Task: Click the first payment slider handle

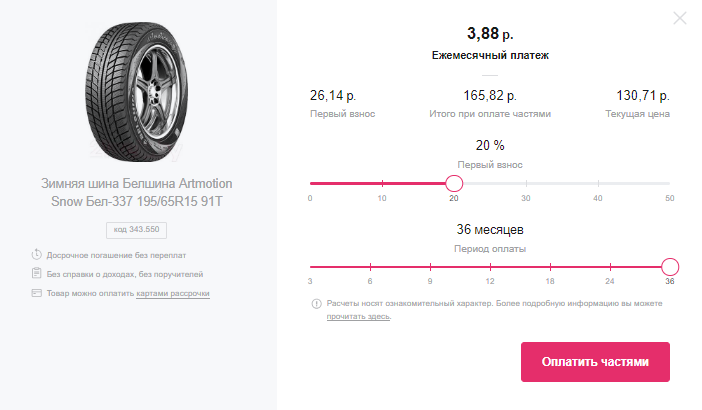Action: pos(454,183)
